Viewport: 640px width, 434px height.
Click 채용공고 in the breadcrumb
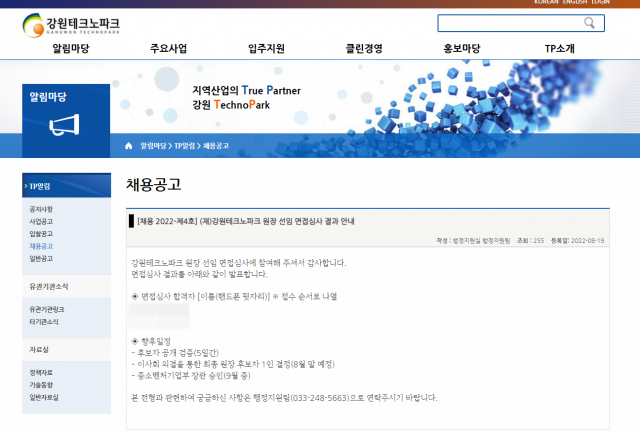click(x=216, y=146)
